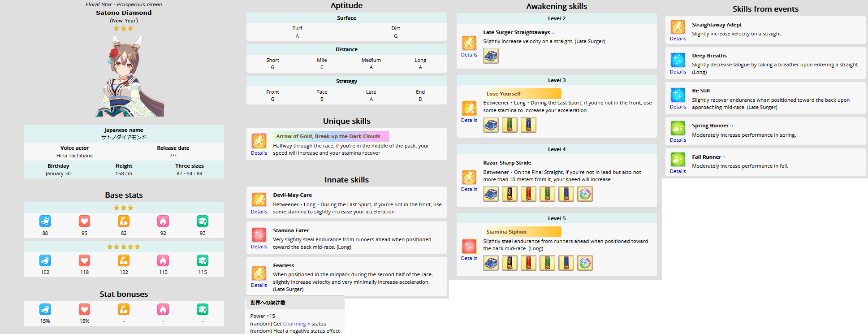Click the Stamina Siphon skill icon

coord(469,247)
